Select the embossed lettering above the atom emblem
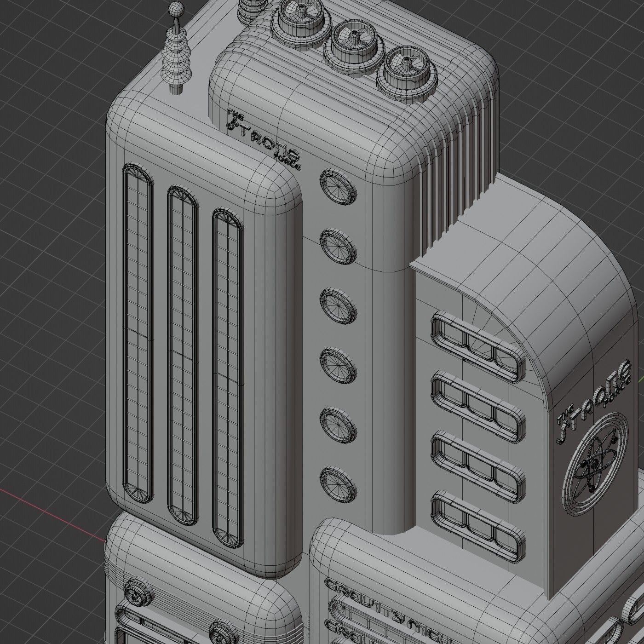644x644 pixels. tap(593, 402)
